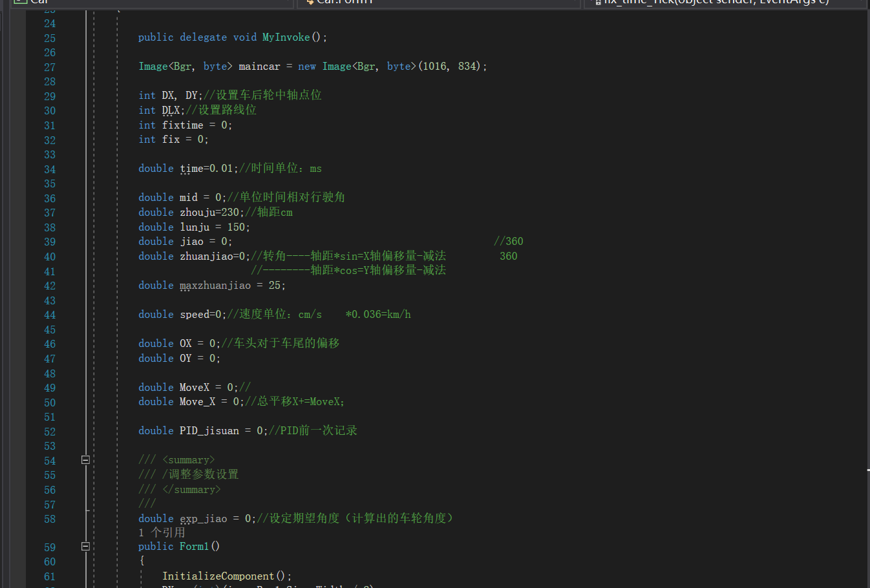Click the 'mid' variable name
Screen dimensions: 870x588
click(x=189, y=198)
